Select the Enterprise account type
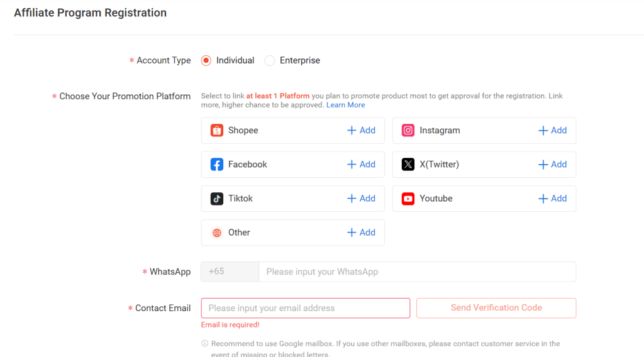 [x=270, y=60]
